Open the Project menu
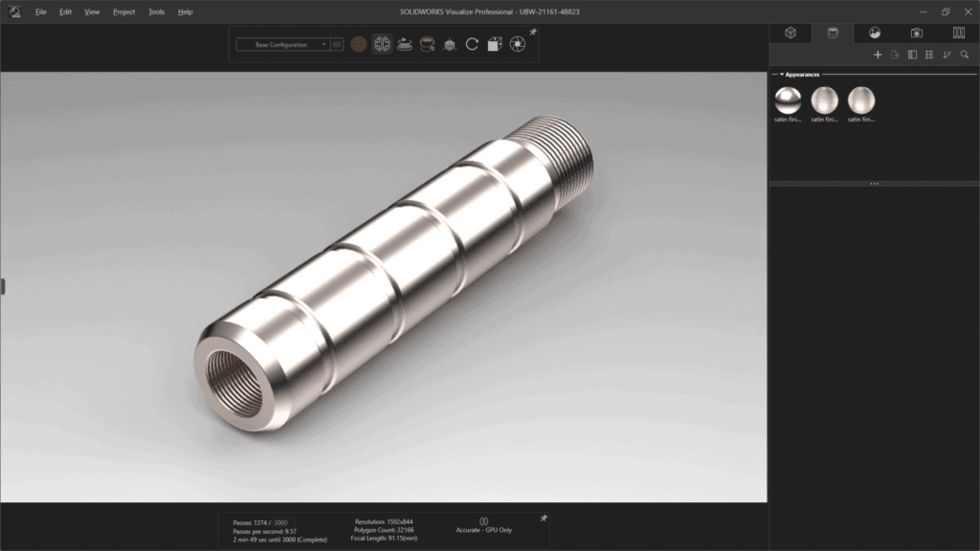 pos(123,11)
